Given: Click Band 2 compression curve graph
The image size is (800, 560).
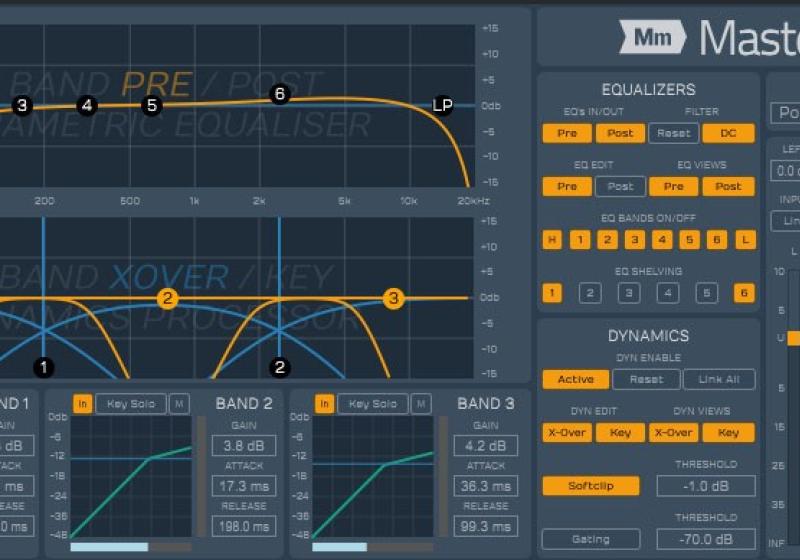Looking at the screenshot, I should pos(131,477).
